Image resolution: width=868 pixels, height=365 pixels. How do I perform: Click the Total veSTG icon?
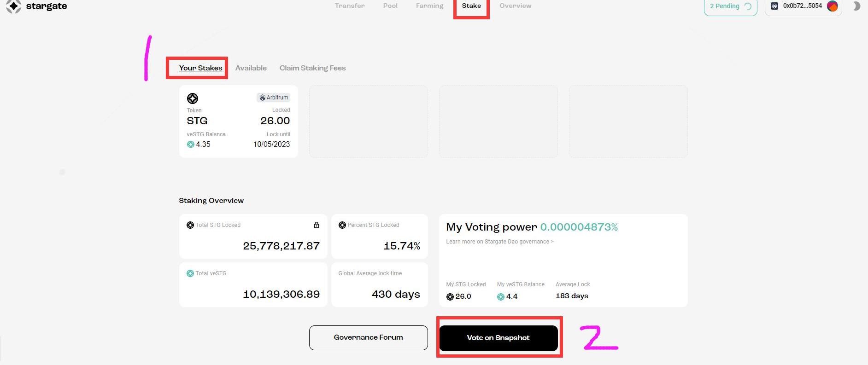(190, 273)
